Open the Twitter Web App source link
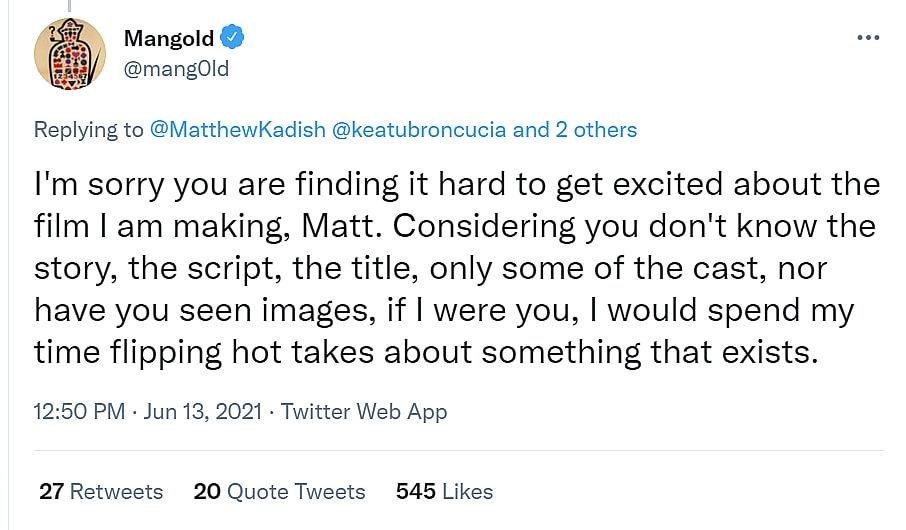 click(364, 412)
